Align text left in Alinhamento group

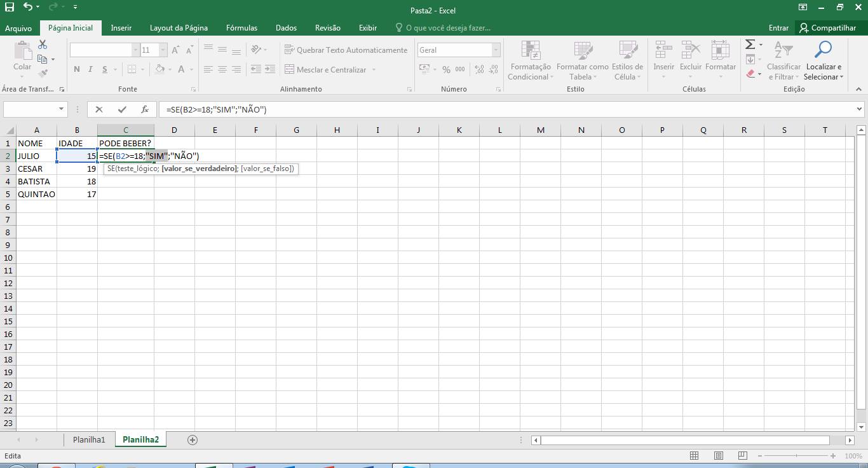coord(208,69)
